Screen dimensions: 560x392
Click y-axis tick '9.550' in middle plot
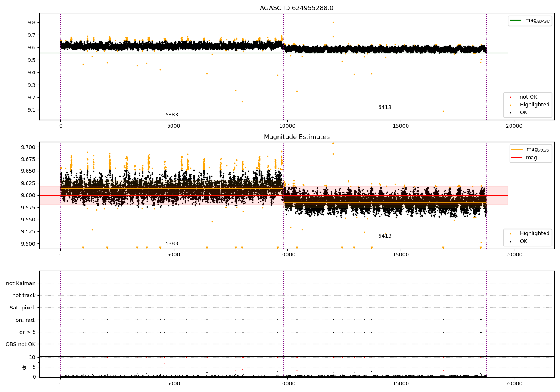29,220
